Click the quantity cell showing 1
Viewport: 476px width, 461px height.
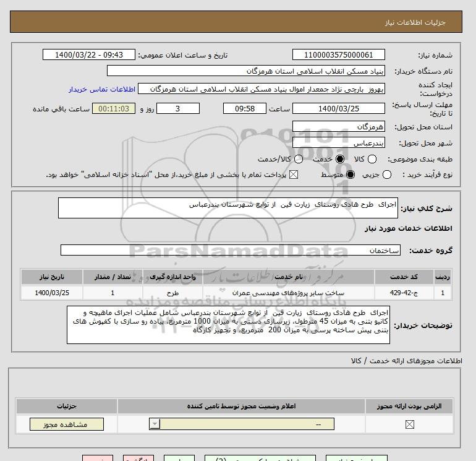tap(113, 293)
